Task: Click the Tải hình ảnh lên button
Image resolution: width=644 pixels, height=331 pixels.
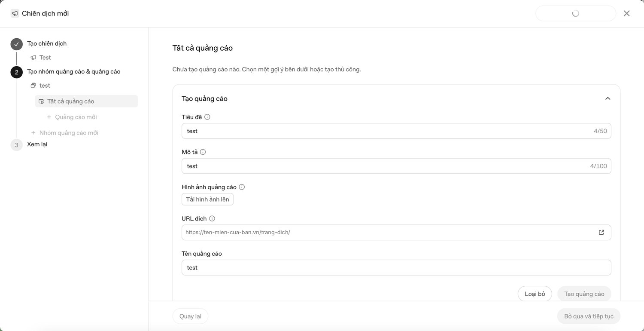Action: 207,199
